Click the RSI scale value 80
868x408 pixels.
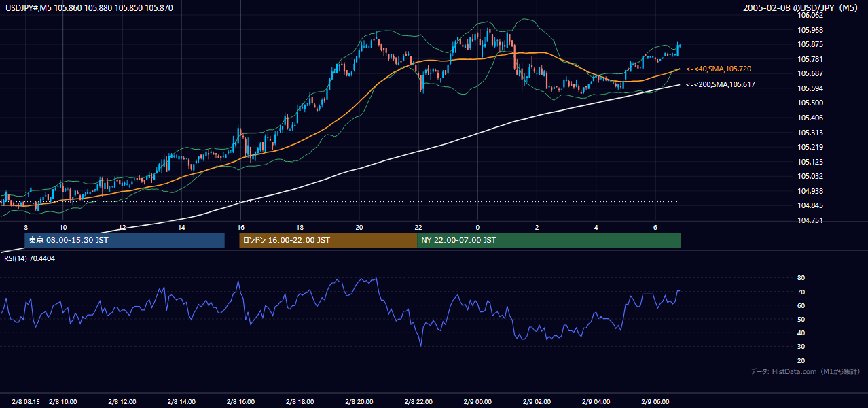click(801, 278)
